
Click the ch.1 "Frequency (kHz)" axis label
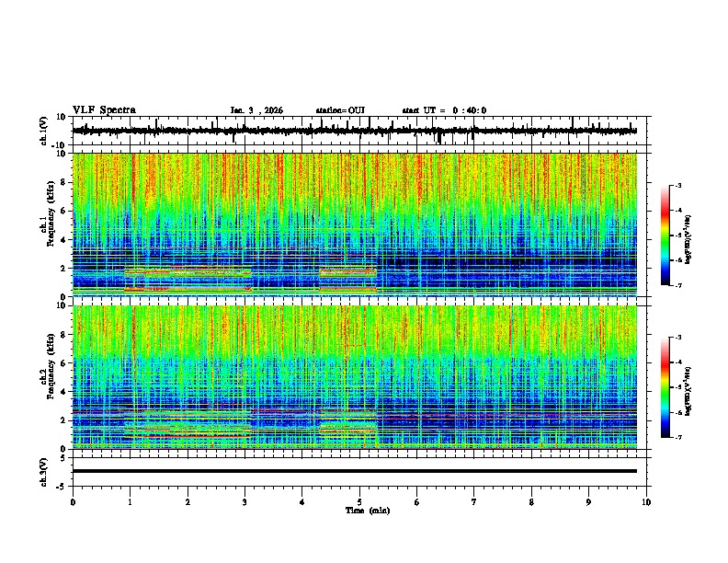[51, 213]
